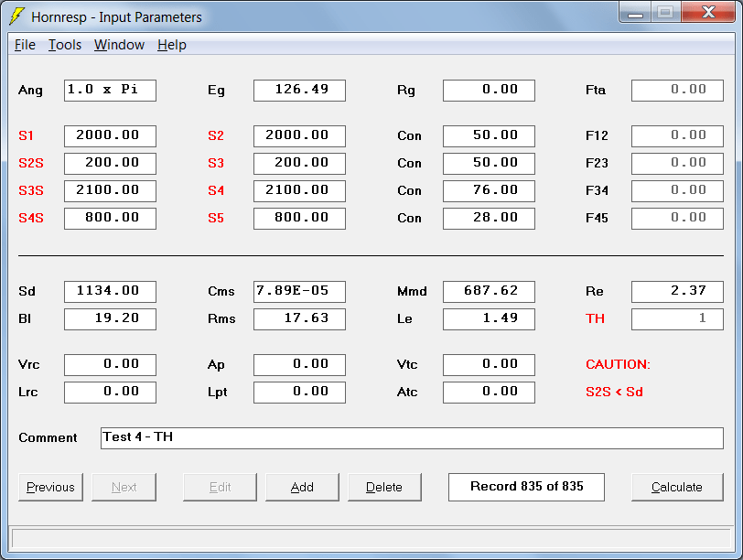Select the Rg input field
This screenshot has width=743, height=560.
click(x=489, y=91)
